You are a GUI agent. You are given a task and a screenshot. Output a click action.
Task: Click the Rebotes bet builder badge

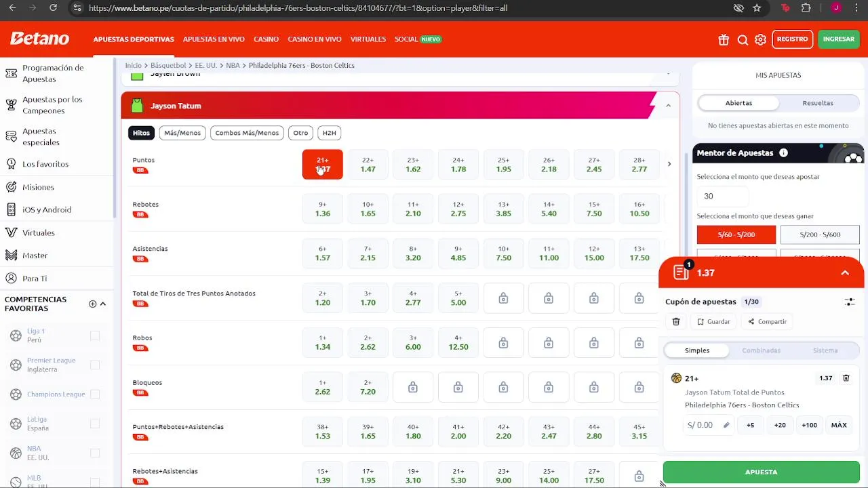pos(140,215)
